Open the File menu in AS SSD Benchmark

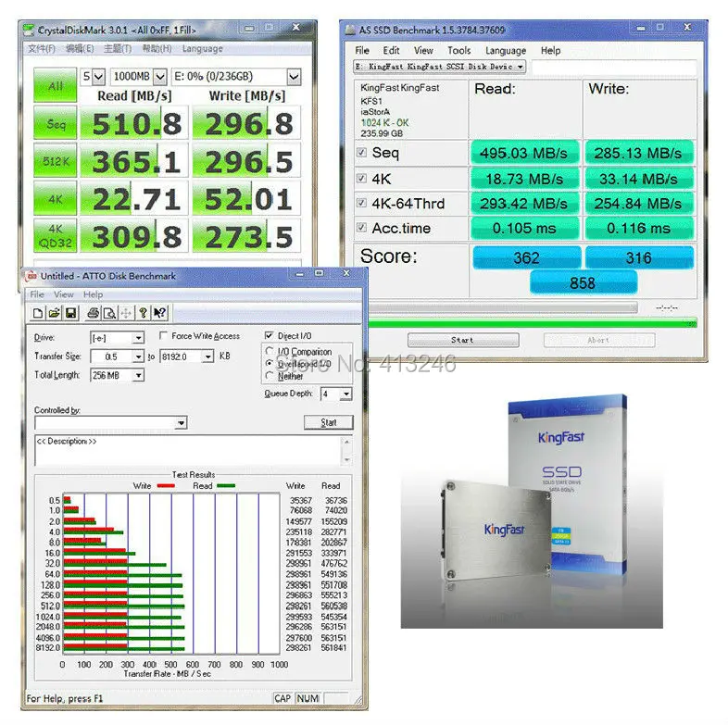pos(362,50)
